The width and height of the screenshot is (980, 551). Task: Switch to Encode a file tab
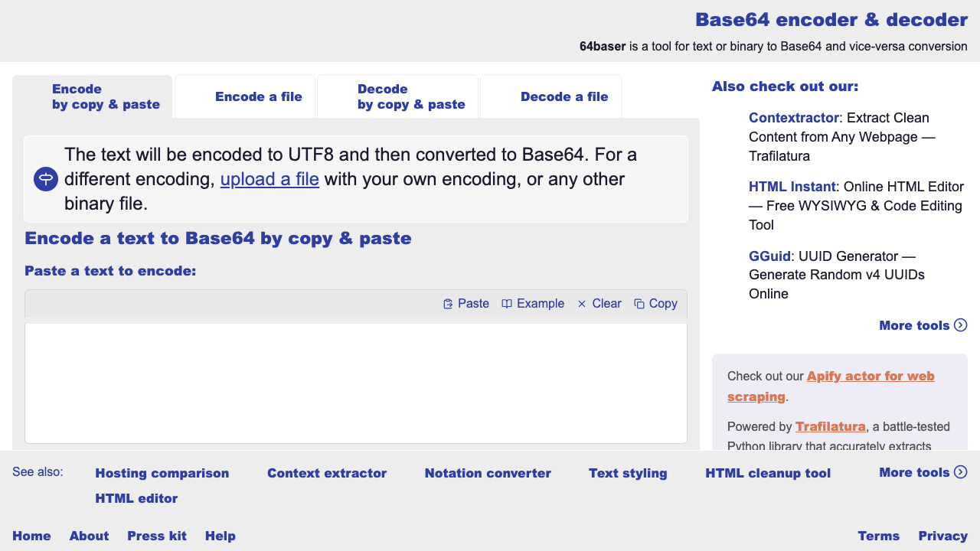258,96
